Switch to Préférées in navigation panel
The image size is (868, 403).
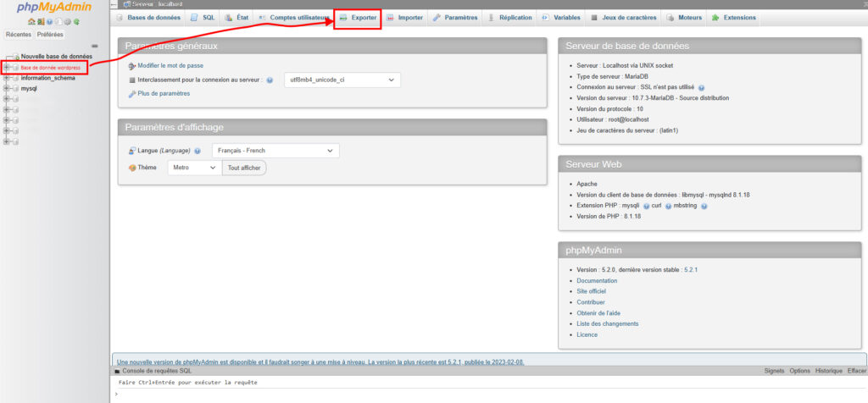[50, 34]
